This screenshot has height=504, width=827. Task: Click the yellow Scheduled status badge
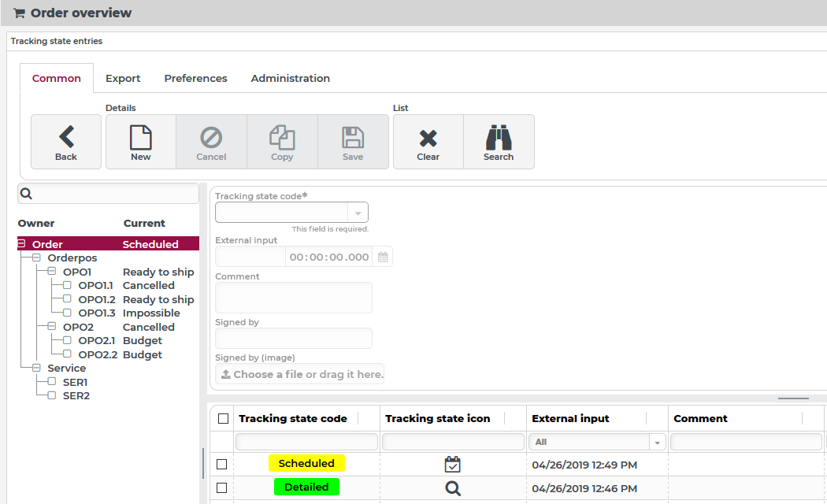[x=306, y=463]
